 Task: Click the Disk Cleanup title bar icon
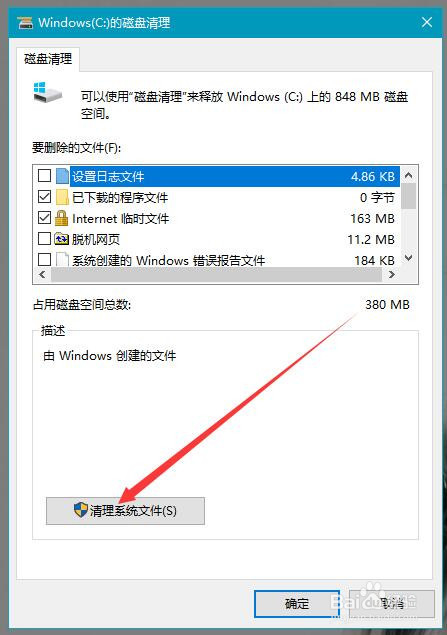tap(25, 23)
